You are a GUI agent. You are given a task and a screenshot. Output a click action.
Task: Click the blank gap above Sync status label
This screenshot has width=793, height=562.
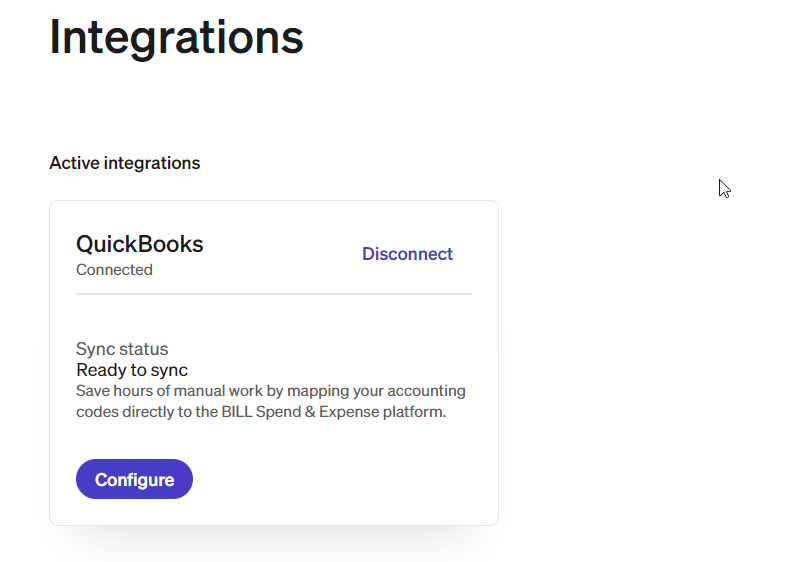pos(273,318)
